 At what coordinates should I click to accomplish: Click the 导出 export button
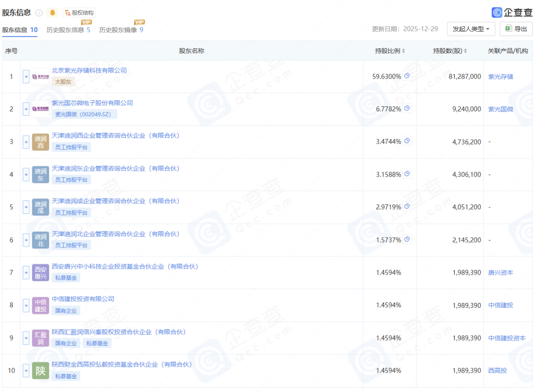516,29
